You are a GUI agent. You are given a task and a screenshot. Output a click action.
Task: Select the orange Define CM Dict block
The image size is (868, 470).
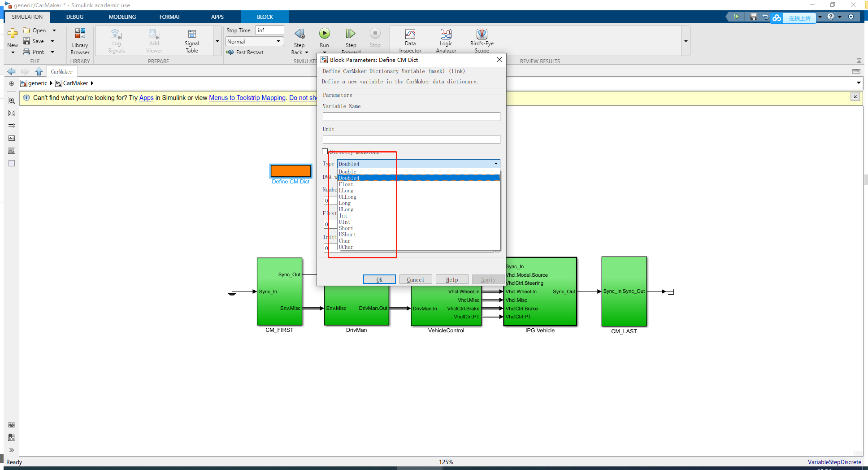pyautogui.click(x=291, y=171)
